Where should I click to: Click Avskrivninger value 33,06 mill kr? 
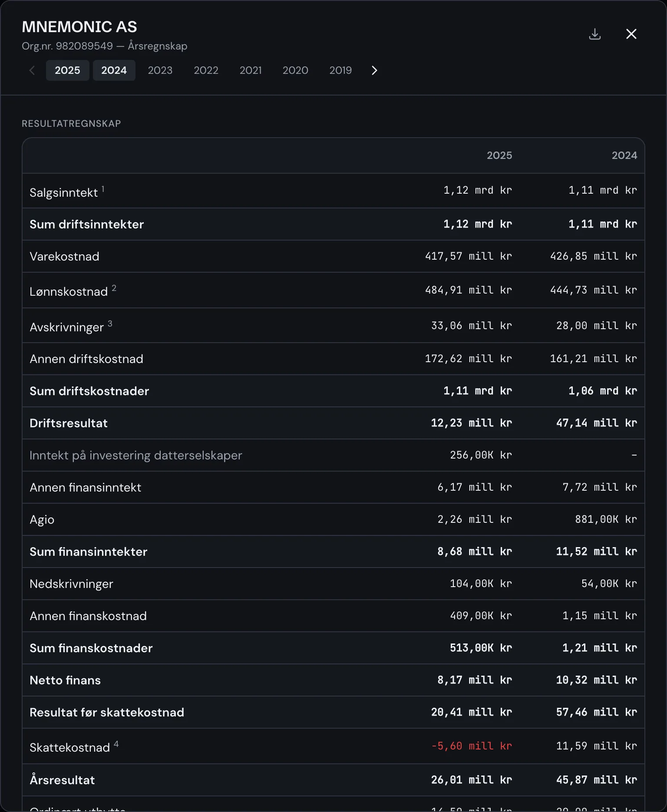pos(472,326)
